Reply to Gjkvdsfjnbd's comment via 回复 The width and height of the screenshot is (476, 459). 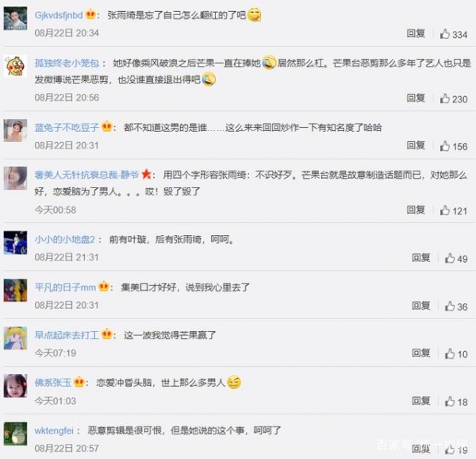click(x=416, y=33)
